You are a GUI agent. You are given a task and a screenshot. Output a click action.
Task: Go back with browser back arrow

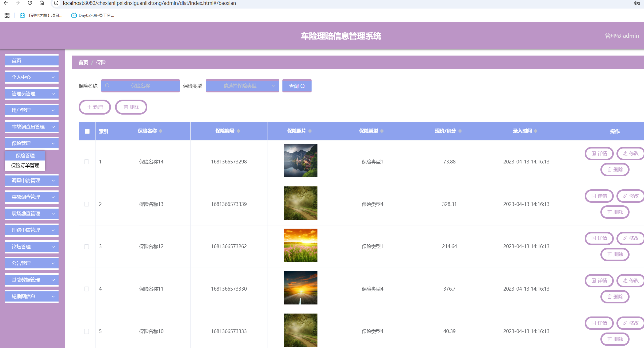pos(6,3)
